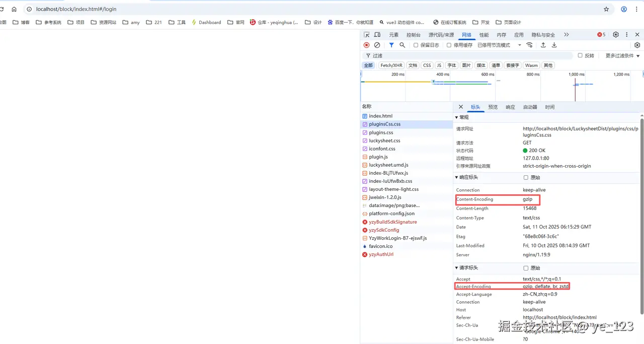
Task: Select luckysheet.umd.js in request list
Action: point(388,165)
